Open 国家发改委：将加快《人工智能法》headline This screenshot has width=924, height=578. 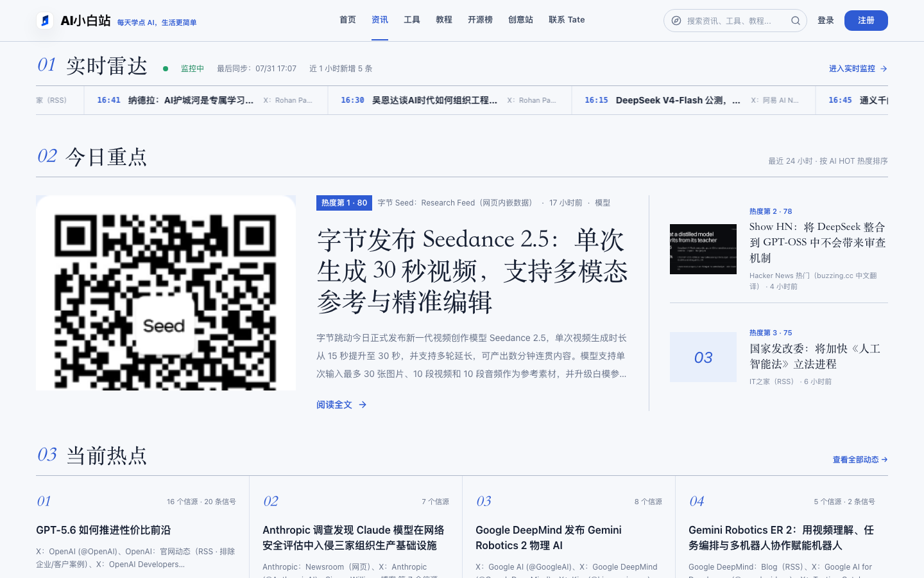[815, 356]
